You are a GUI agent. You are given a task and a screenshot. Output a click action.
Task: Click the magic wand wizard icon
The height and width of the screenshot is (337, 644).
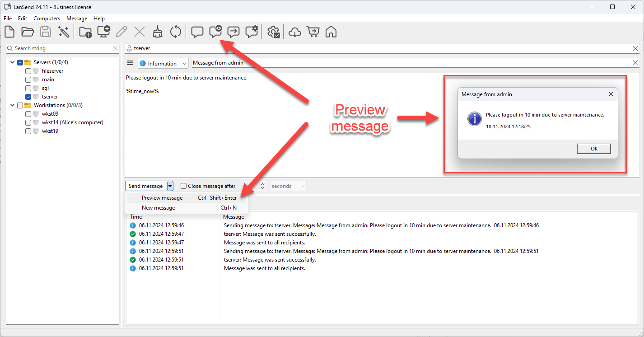tap(64, 32)
